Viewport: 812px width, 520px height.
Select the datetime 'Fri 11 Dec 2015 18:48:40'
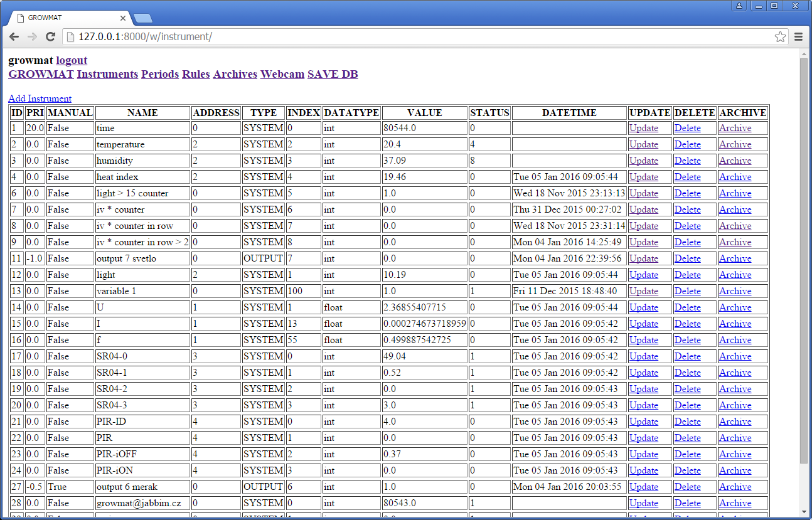coord(569,291)
